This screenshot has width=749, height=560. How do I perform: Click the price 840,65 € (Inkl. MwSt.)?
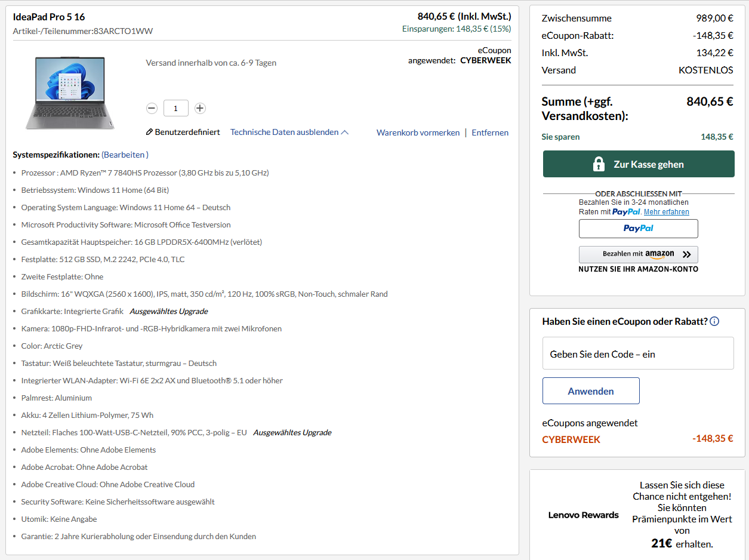pos(464,17)
